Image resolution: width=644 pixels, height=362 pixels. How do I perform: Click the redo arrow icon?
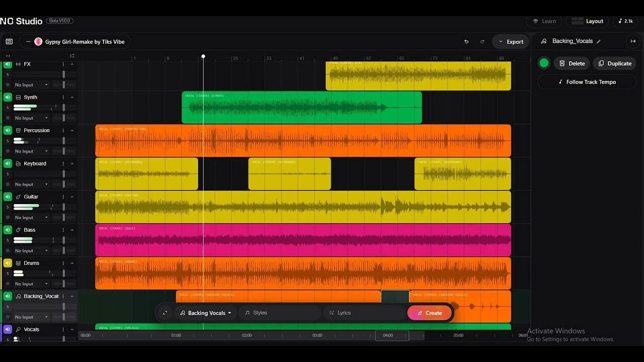(482, 42)
